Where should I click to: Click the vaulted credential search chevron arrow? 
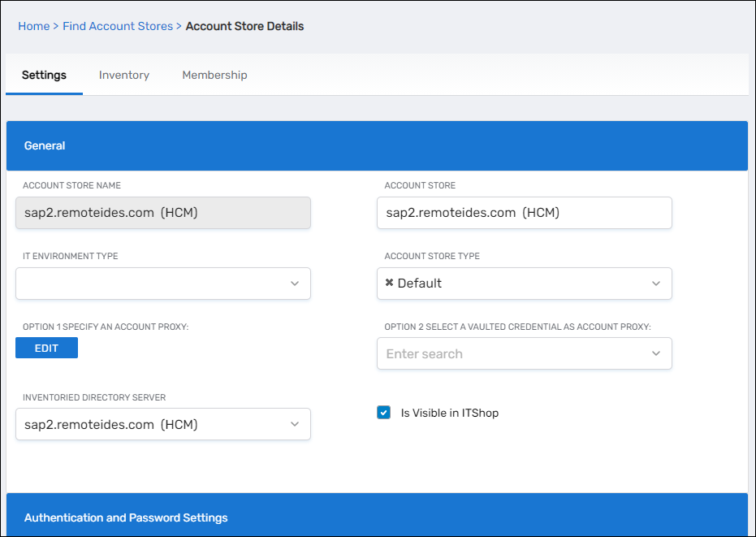[x=655, y=354]
